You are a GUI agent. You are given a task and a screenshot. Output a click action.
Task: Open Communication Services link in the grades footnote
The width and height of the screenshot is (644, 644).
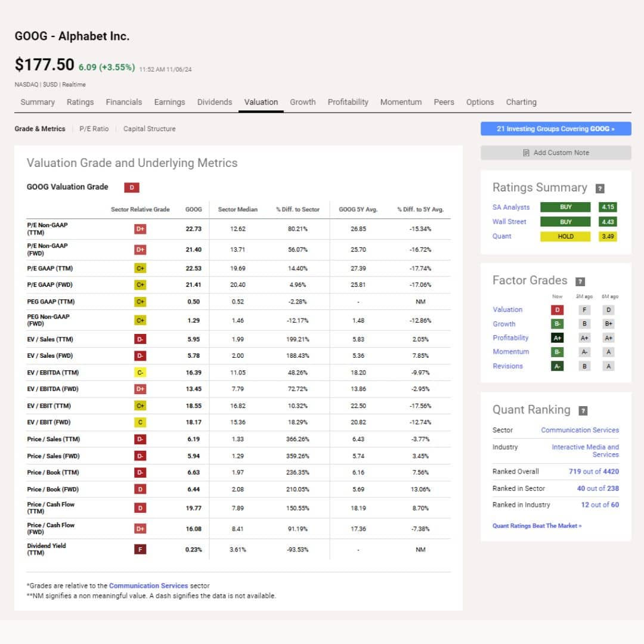point(148,586)
